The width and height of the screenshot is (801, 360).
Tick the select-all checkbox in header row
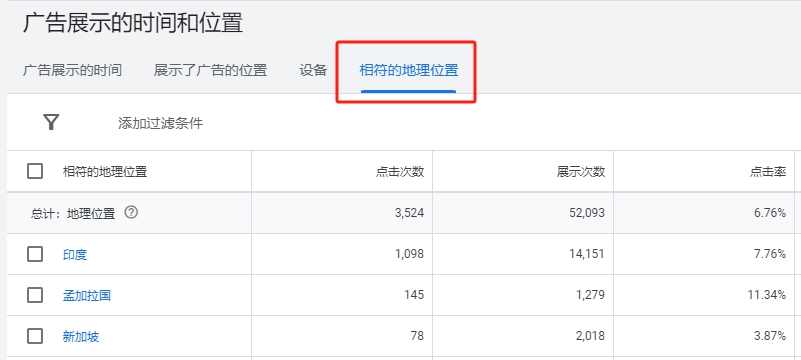point(35,171)
